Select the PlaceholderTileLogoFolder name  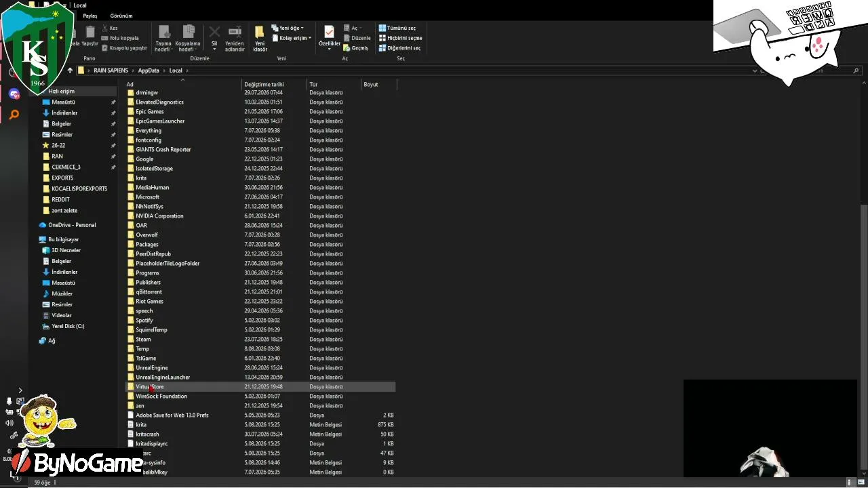click(x=167, y=264)
